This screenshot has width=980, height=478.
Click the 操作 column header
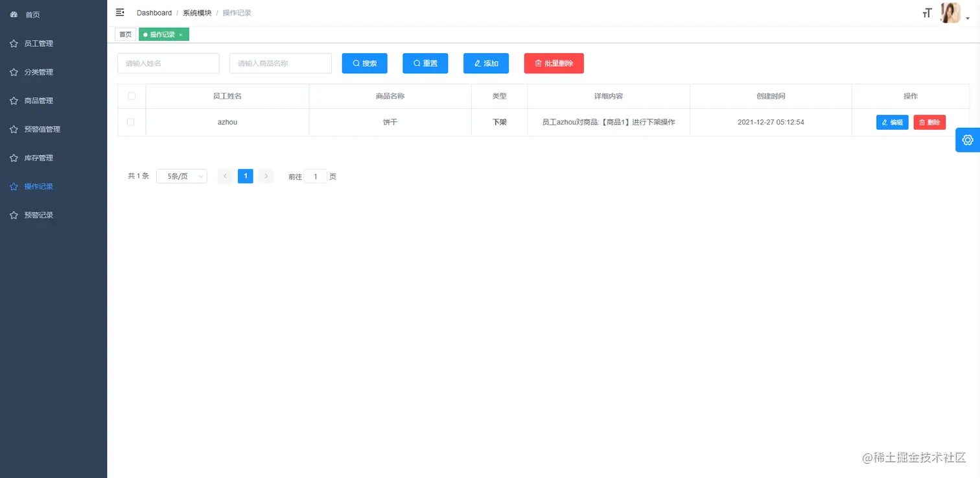(911, 96)
